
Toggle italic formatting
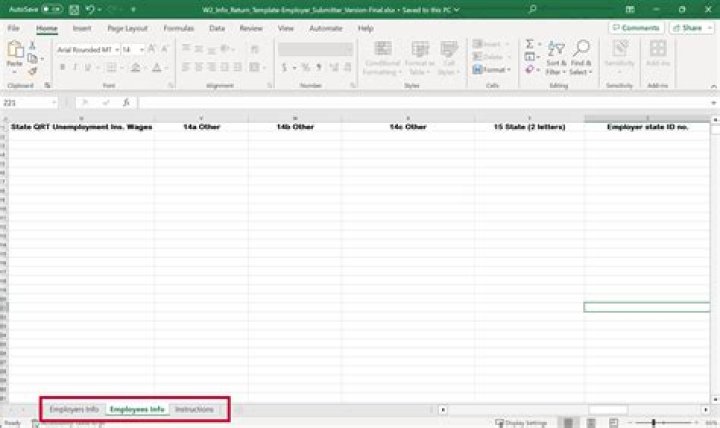pos(75,68)
